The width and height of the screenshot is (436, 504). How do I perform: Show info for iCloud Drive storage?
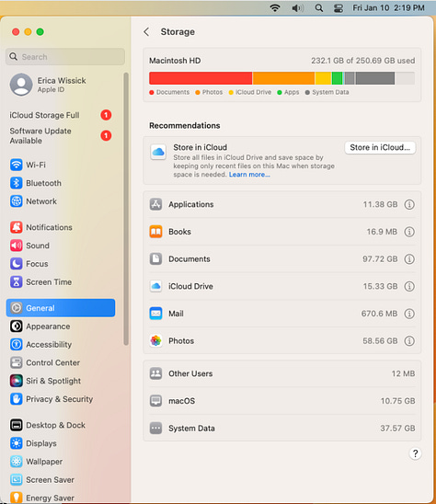(x=409, y=286)
